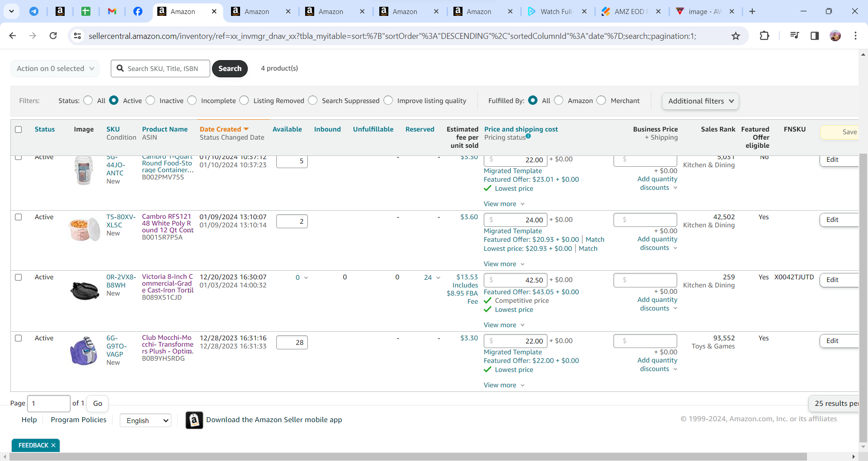Image resolution: width=868 pixels, height=461 pixels.
Task: Expand Add quantity discounts for 6G-G9TO-VAGP
Action: [x=658, y=364]
